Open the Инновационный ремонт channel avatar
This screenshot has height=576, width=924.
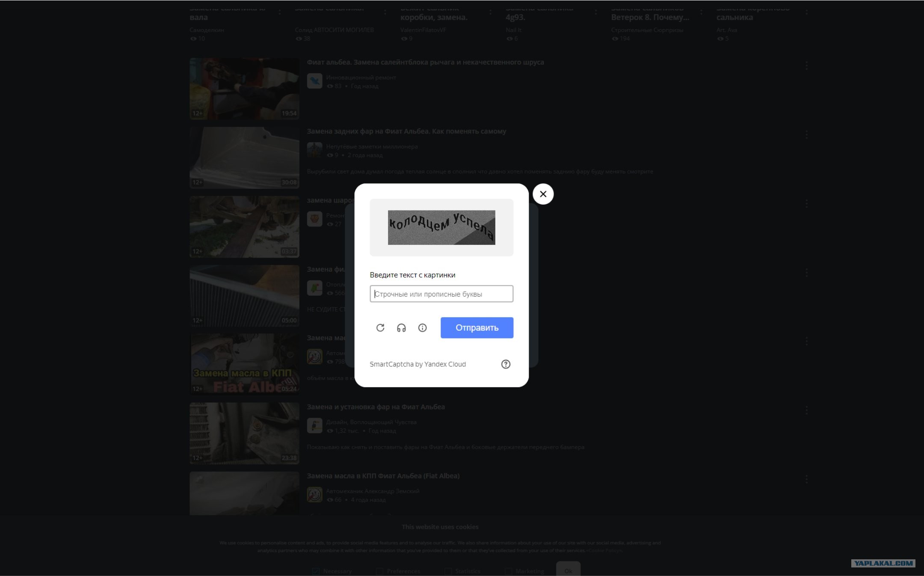(314, 81)
